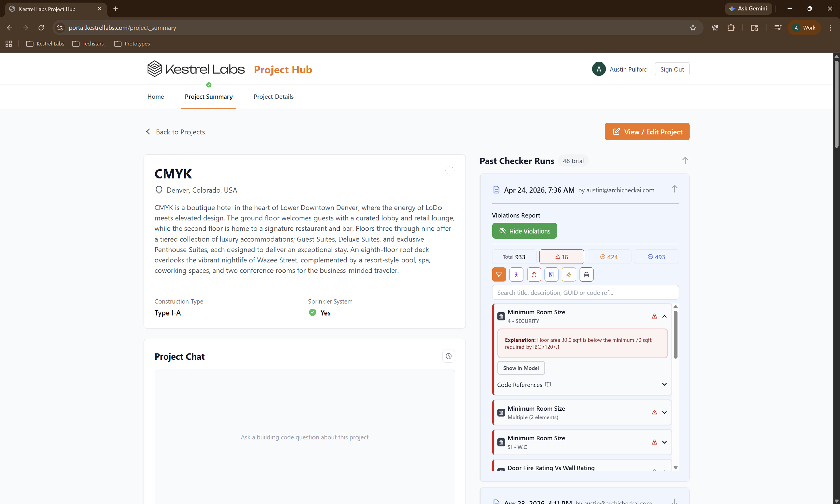Click the View / Edit Project button
Screen dimensions: 840x504
pyautogui.click(x=647, y=131)
